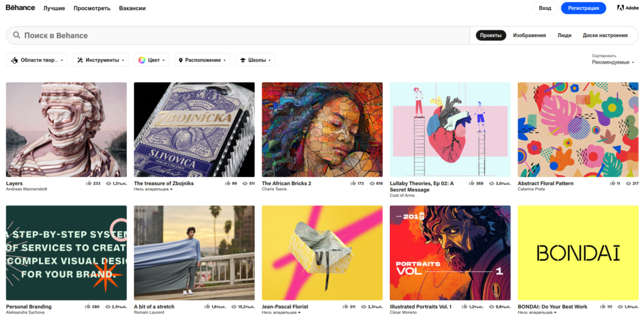Click the Регистрация button
The image size is (644, 318).
coord(583,8)
